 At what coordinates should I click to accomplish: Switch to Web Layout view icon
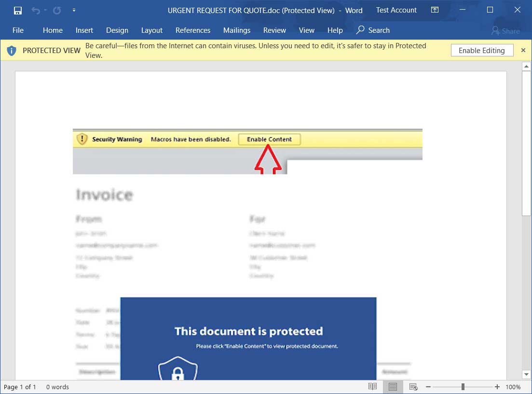[x=413, y=387]
